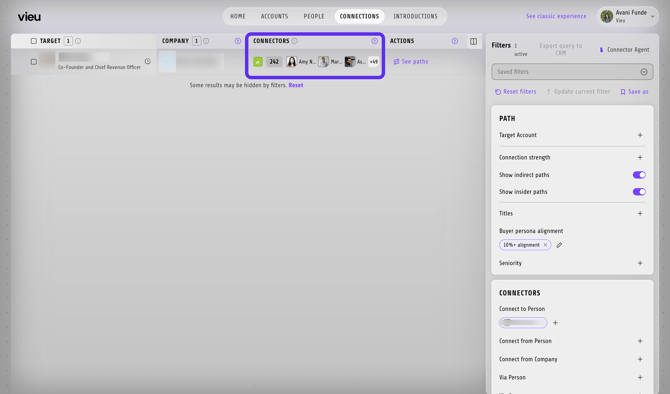Click the +49 more connectors badge
This screenshot has height=394, width=670.
[x=373, y=62]
